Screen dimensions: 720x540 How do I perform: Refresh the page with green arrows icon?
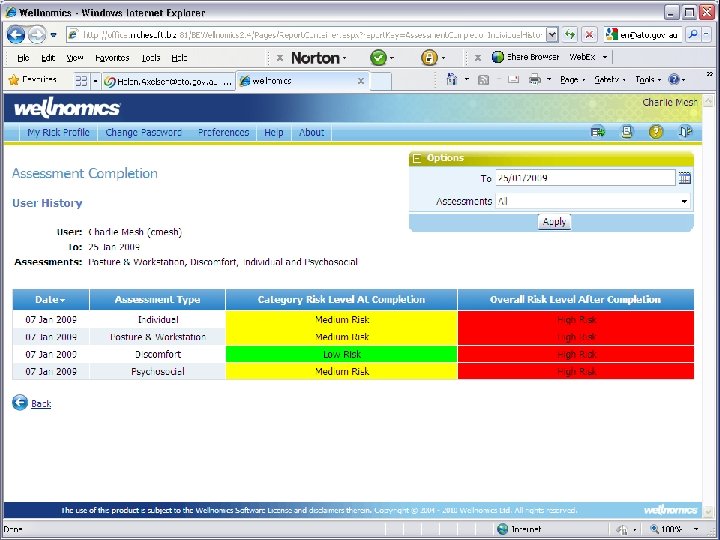(570, 34)
